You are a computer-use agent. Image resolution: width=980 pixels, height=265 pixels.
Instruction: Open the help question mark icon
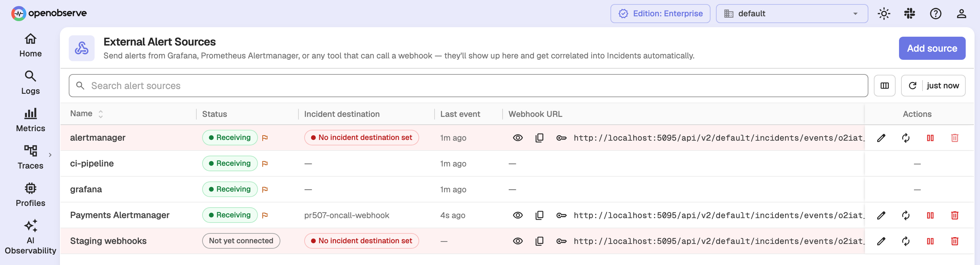(935, 14)
